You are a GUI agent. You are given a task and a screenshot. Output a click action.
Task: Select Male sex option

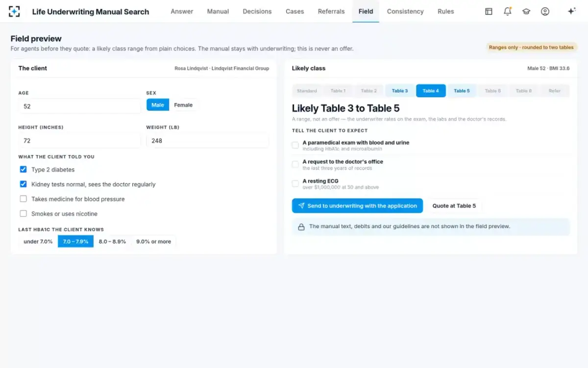pyautogui.click(x=158, y=105)
